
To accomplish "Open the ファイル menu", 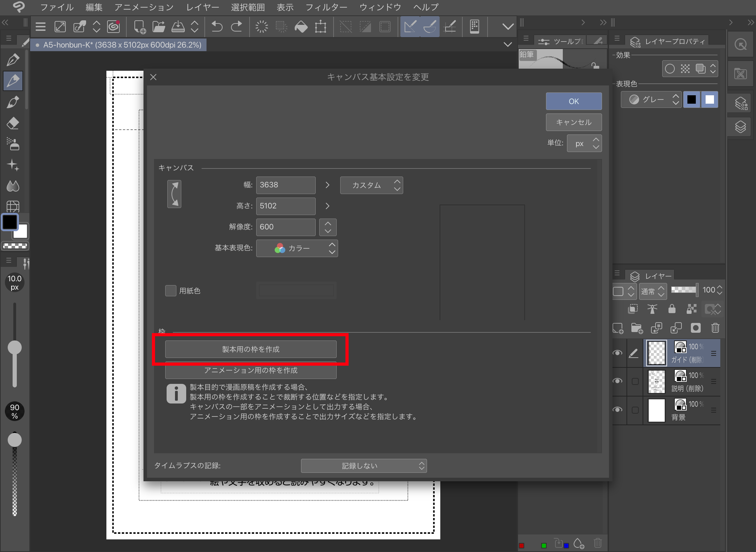I will pyautogui.click(x=57, y=7).
